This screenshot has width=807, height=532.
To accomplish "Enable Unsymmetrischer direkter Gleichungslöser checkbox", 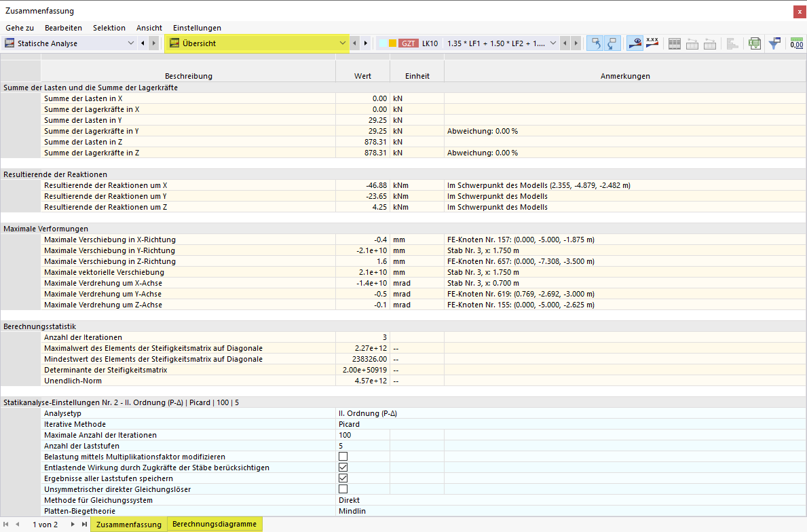I will point(343,489).
